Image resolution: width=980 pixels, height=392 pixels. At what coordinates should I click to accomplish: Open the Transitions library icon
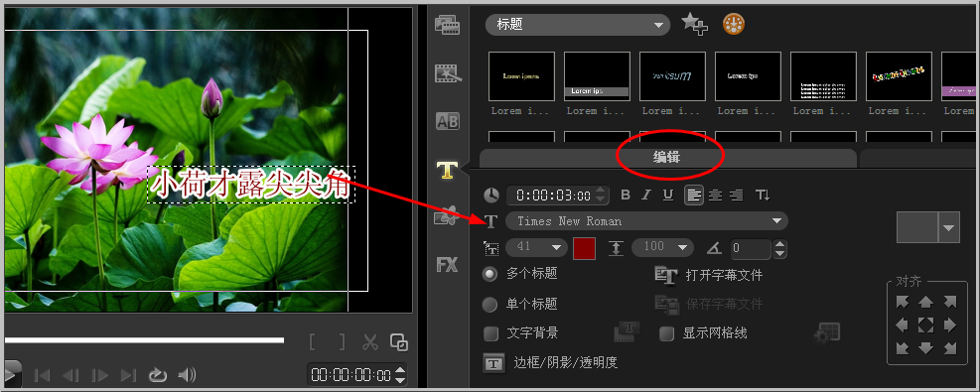click(x=448, y=73)
